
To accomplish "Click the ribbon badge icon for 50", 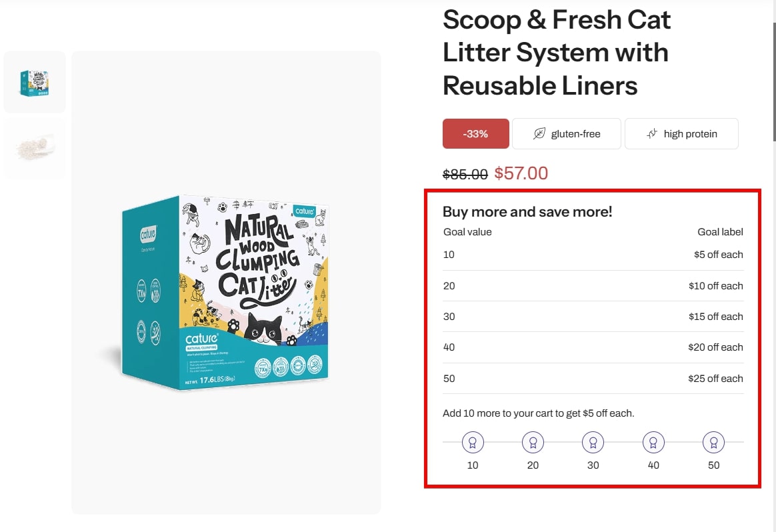I will pos(713,443).
